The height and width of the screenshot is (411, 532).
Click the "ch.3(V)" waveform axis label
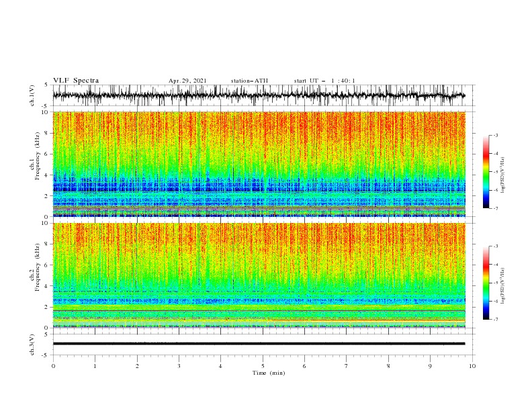tap(32, 345)
